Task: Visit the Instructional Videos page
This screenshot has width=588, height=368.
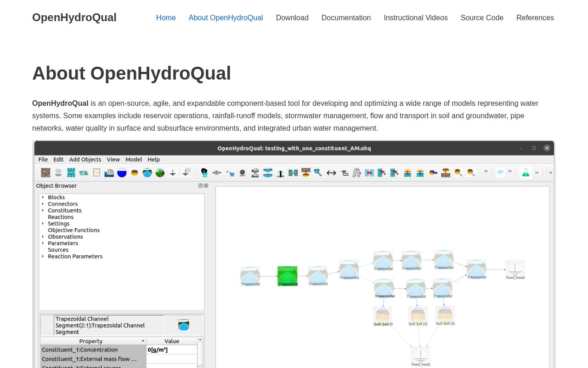Action: (416, 17)
